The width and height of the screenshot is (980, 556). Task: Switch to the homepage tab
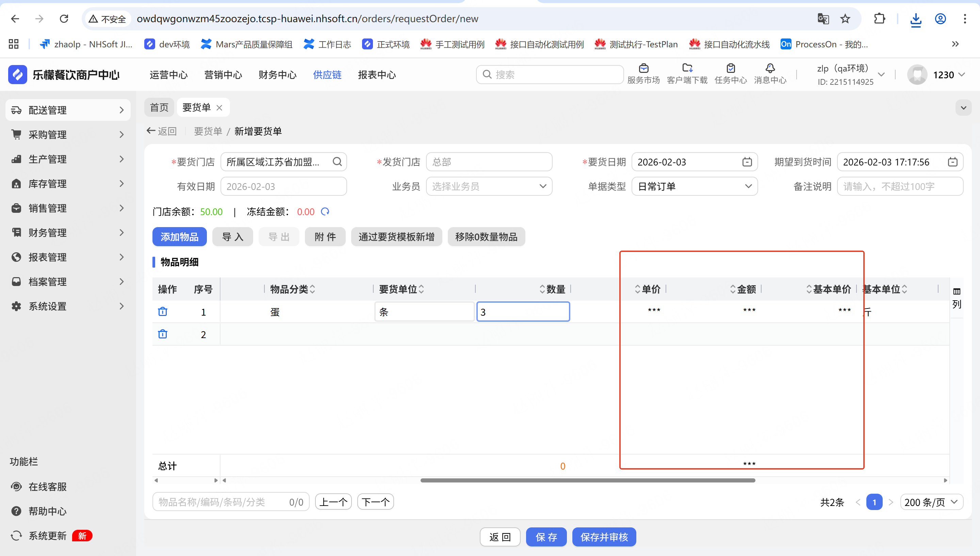click(159, 108)
